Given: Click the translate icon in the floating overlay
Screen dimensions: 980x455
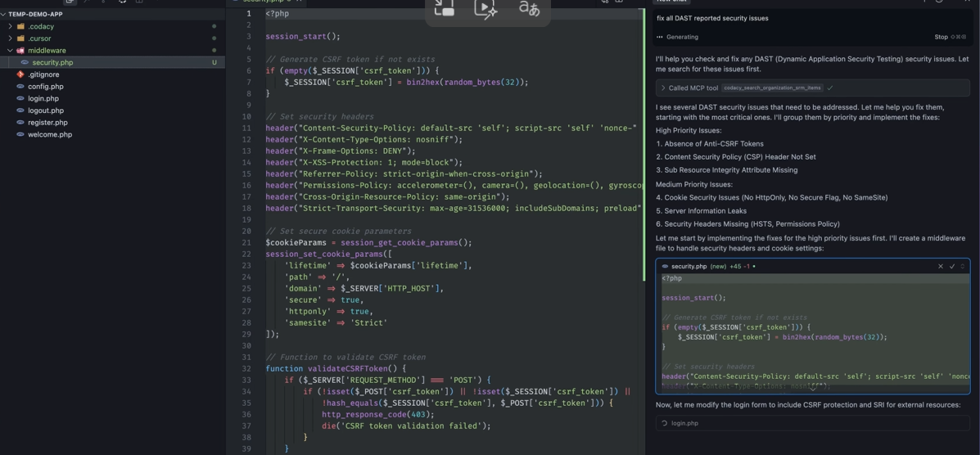Looking at the screenshot, I should point(529,7).
